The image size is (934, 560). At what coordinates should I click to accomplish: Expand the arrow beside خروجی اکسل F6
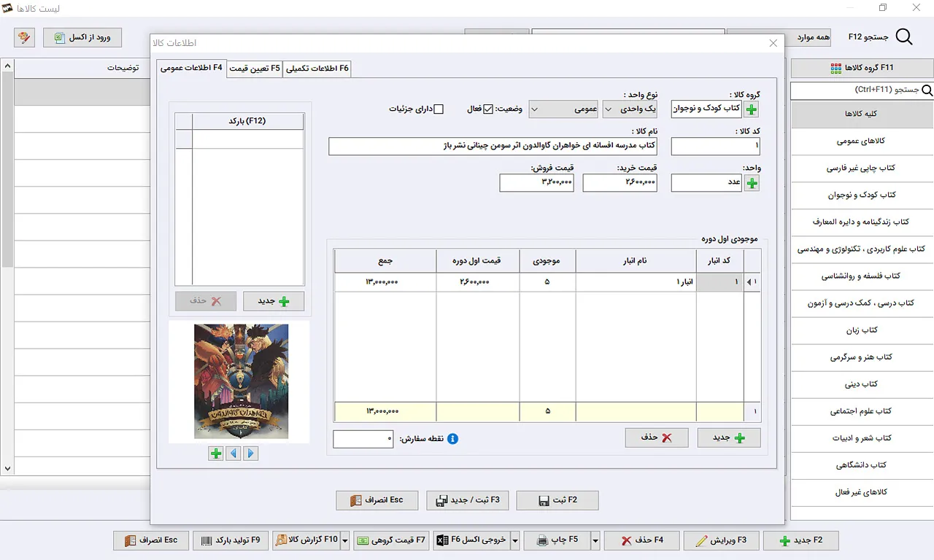pos(515,540)
